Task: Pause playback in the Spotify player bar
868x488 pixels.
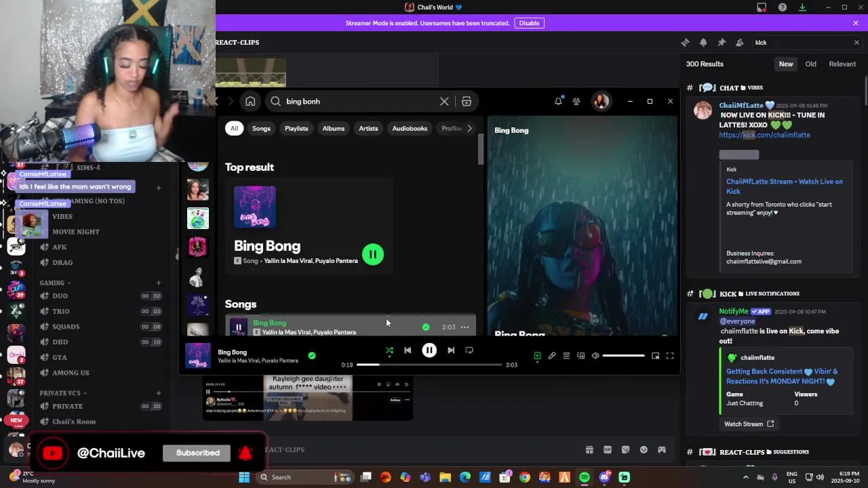Action: click(x=429, y=350)
